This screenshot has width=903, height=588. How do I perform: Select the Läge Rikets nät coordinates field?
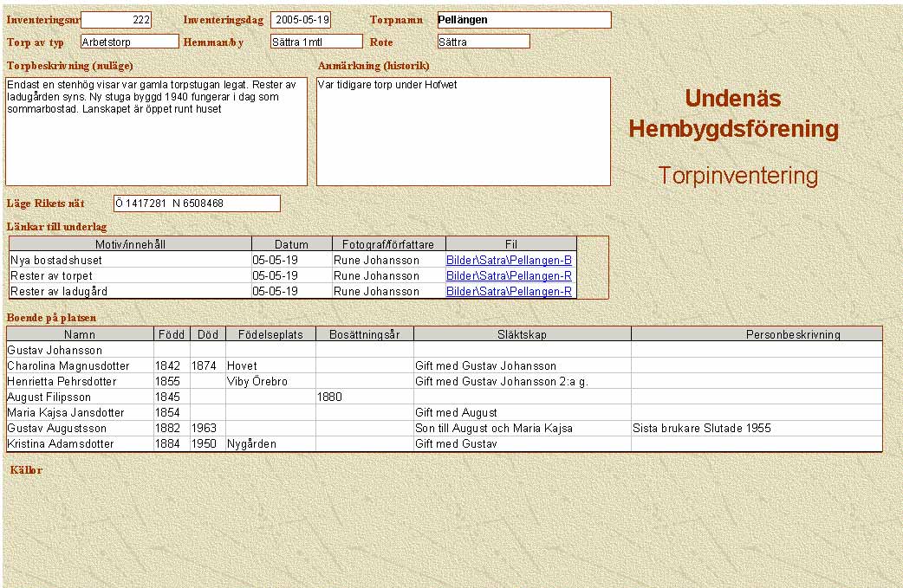pyautogui.click(x=197, y=204)
